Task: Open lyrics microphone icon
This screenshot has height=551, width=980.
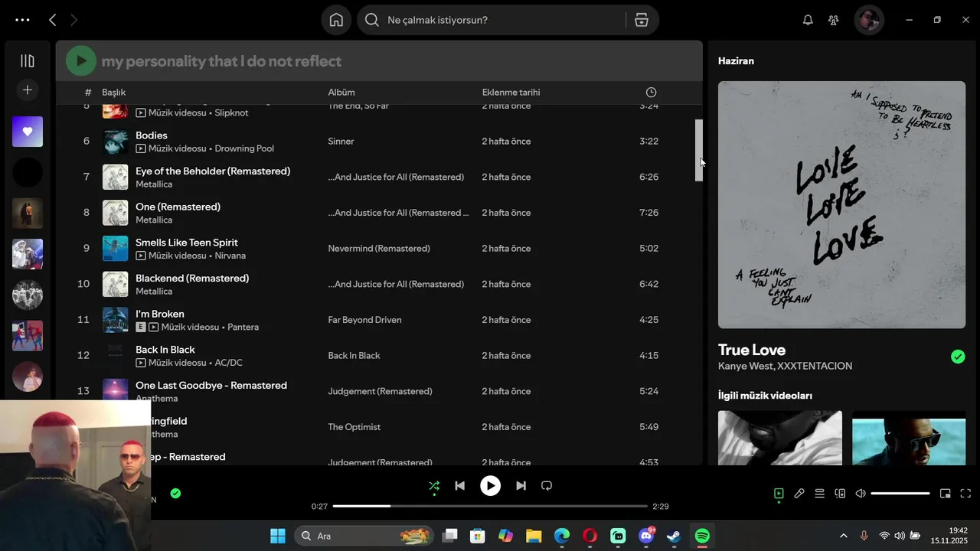Action: 799,494
